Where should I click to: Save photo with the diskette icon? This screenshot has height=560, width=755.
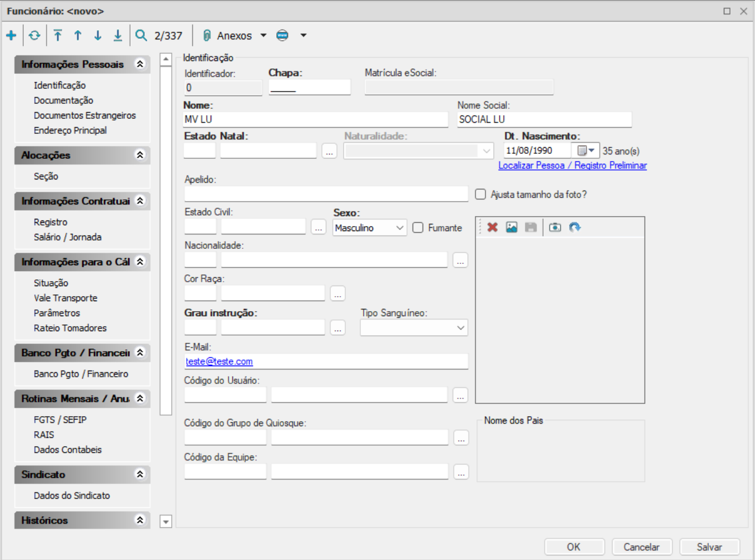[x=531, y=227]
